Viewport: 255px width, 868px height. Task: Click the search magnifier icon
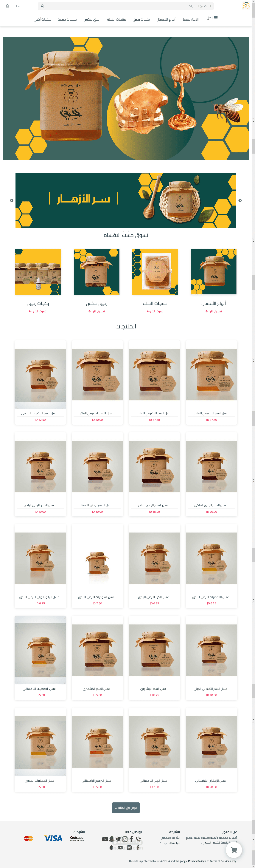42,6
